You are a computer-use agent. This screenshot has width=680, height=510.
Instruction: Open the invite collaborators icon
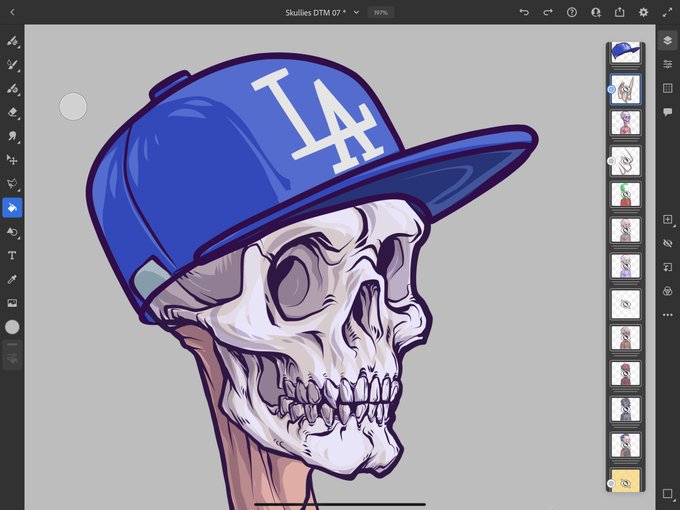tap(596, 12)
